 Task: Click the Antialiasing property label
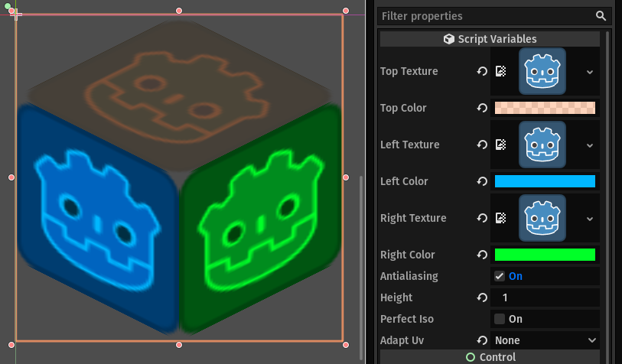pyautogui.click(x=409, y=276)
